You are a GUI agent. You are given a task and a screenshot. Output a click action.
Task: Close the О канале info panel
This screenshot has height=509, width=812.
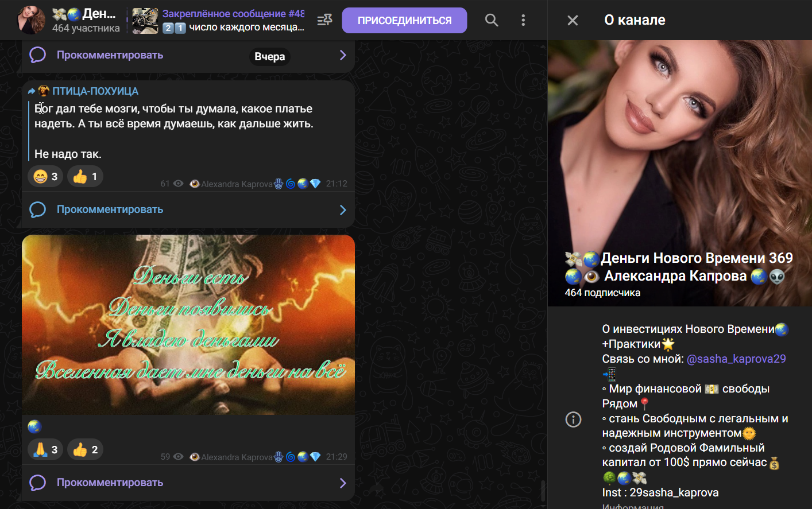click(x=573, y=21)
